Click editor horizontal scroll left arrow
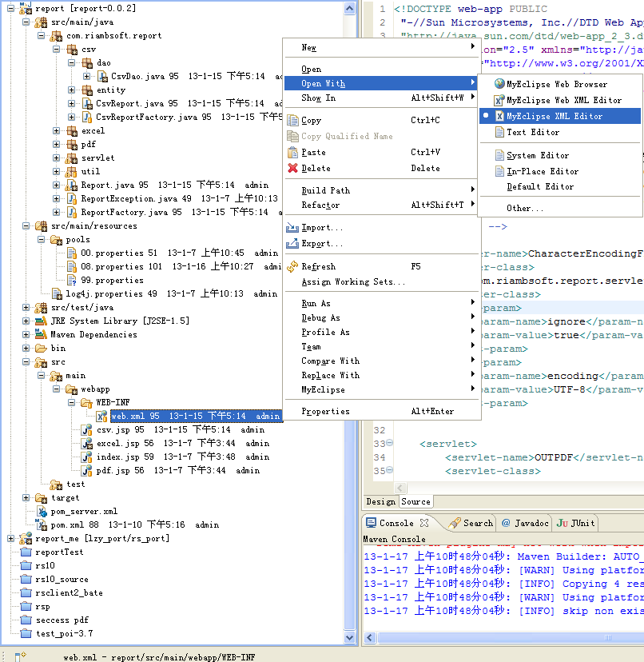Viewport: 644px width, 662px height. click(x=400, y=488)
